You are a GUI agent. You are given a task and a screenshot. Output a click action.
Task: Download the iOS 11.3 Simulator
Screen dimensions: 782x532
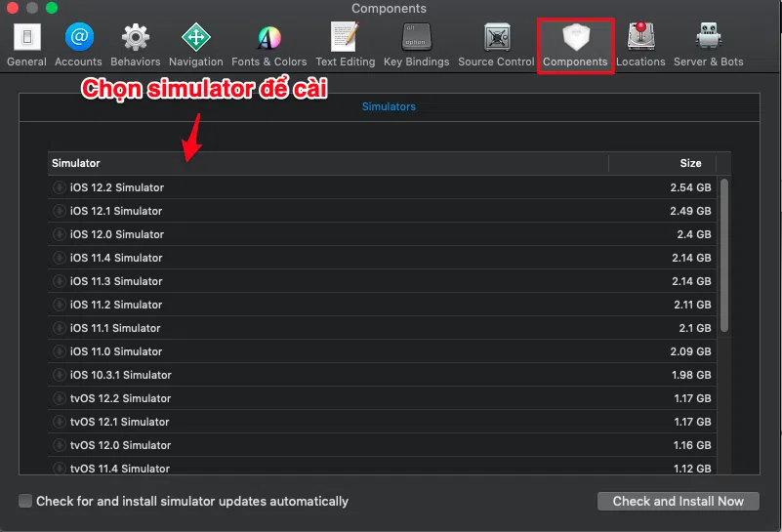tap(60, 281)
